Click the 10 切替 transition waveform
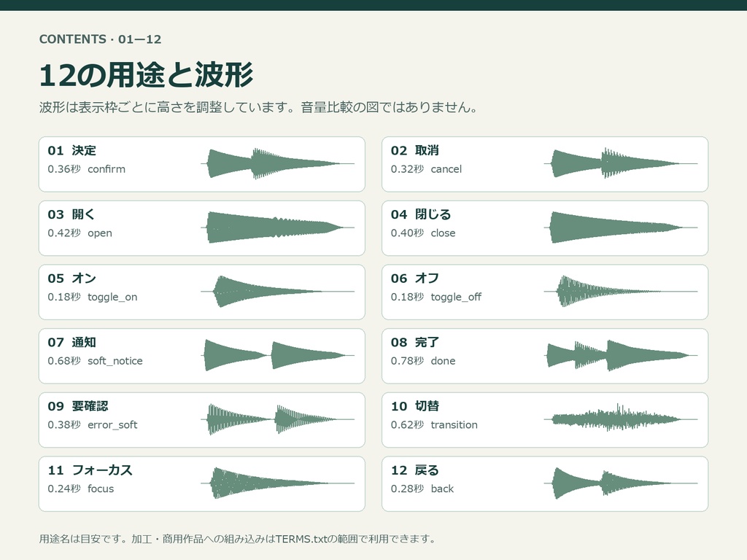The width and height of the screenshot is (747, 560). click(x=621, y=419)
